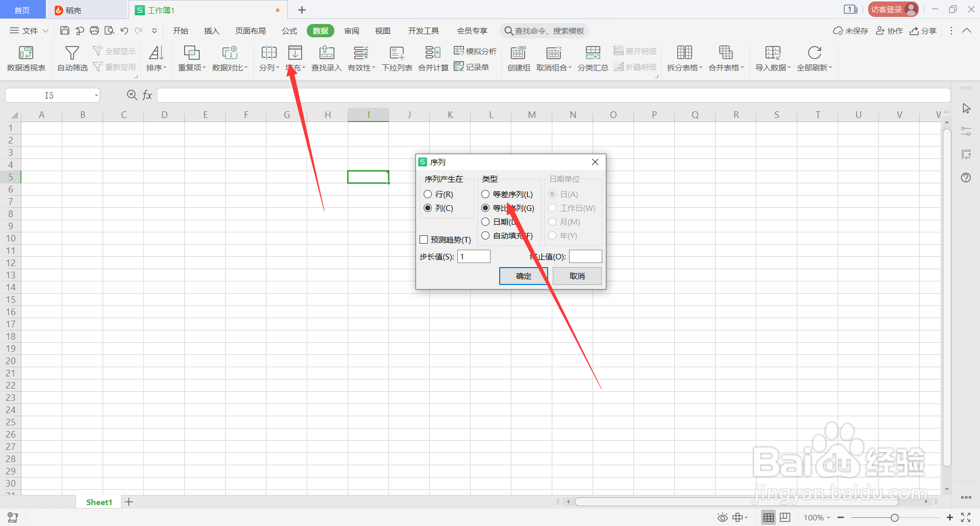The height and width of the screenshot is (526, 980).
Task: Click the Create Group (创建组) icon
Action: pos(519,58)
